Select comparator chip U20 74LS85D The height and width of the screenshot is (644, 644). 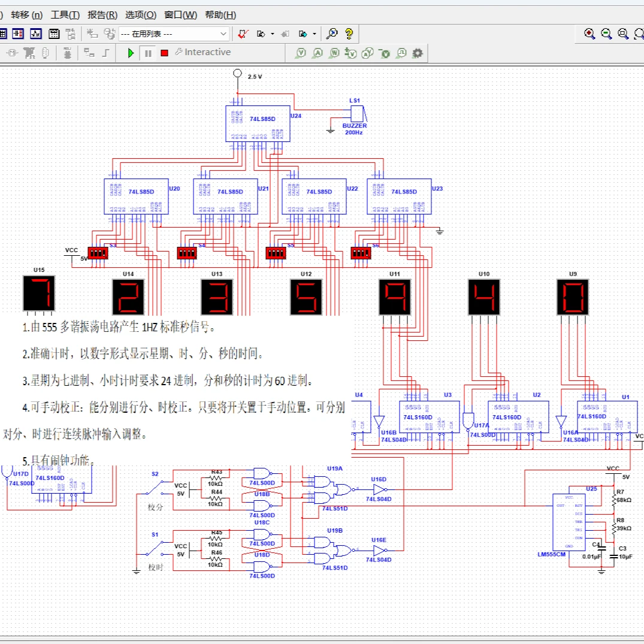pos(137,196)
